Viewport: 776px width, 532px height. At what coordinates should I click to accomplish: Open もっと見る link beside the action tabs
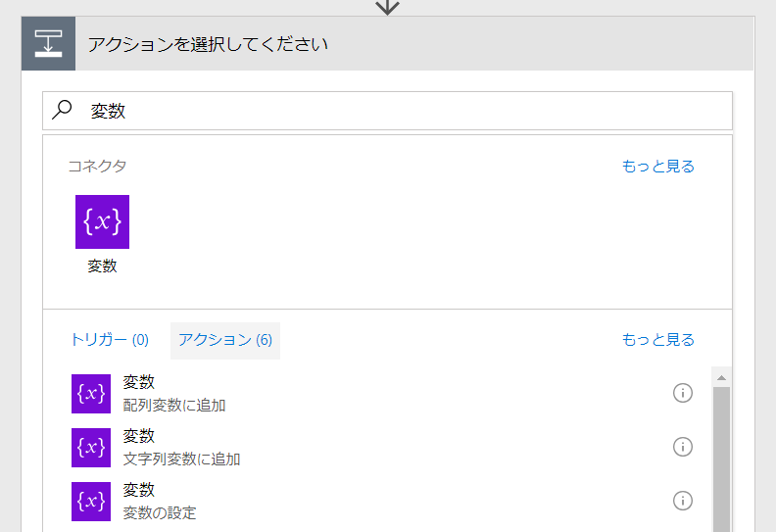pyautogui.click(x=658, y=340)
